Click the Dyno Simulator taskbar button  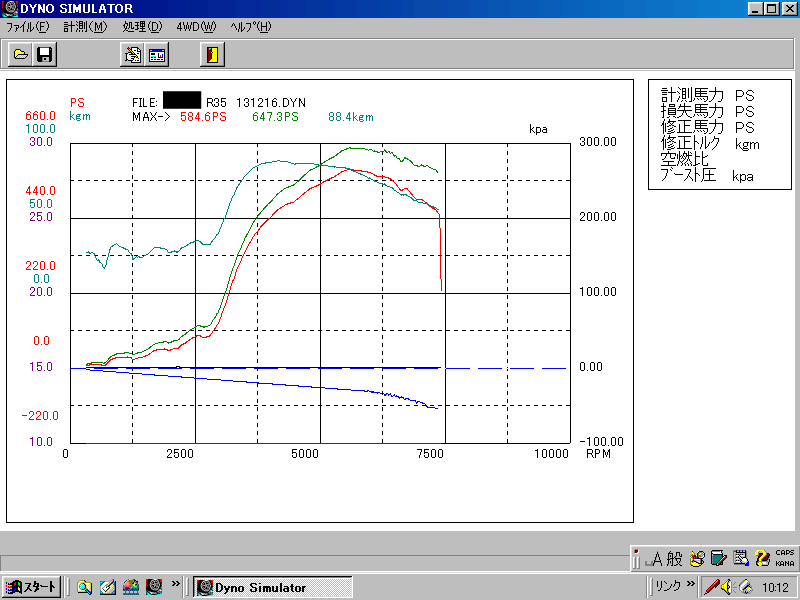click(x=272, y=587)
